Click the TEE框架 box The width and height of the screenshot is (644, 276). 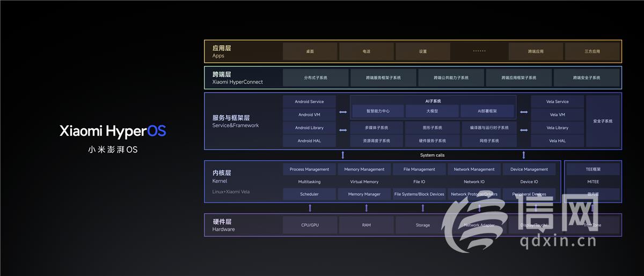pyautogui.click(x=592, y=169)
